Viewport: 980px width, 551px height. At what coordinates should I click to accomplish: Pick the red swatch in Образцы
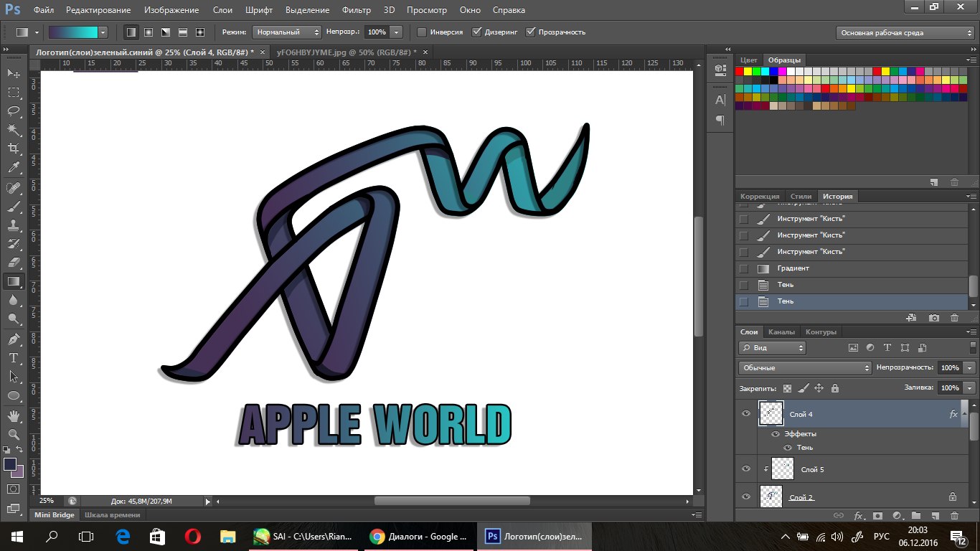740,71
